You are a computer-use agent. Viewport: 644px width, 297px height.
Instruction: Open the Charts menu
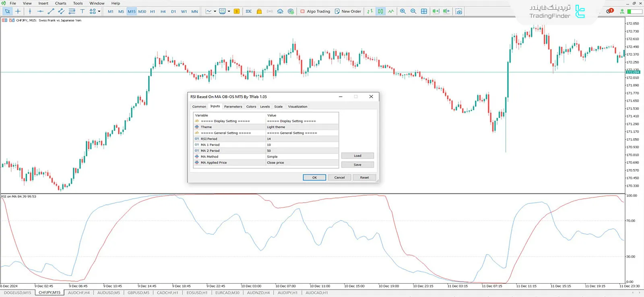(60, 3)
